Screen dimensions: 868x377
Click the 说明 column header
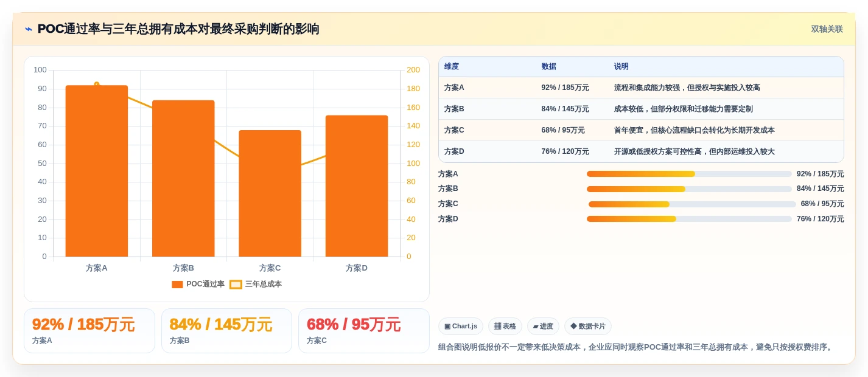(x=621, y=66)
